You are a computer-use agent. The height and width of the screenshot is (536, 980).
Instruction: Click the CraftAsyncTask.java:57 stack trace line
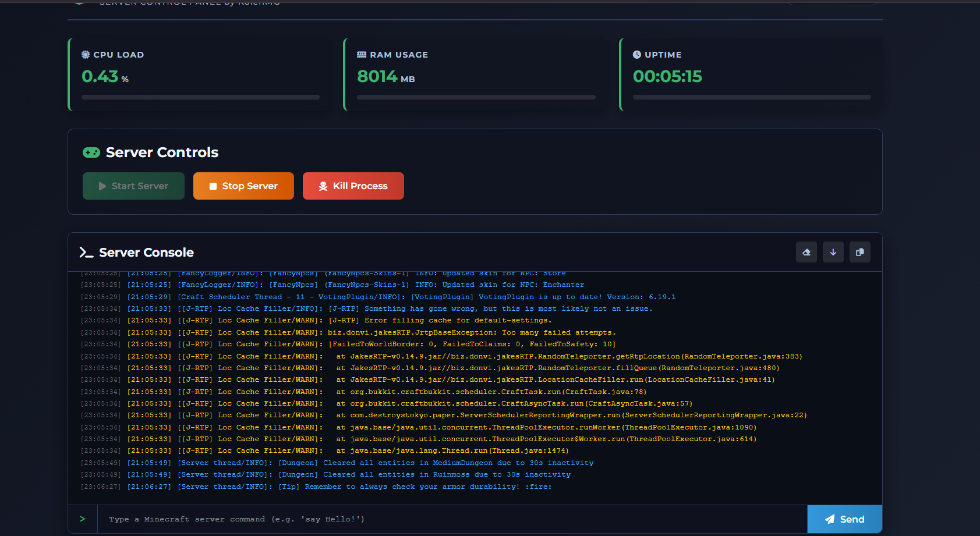tap(387, 403)
